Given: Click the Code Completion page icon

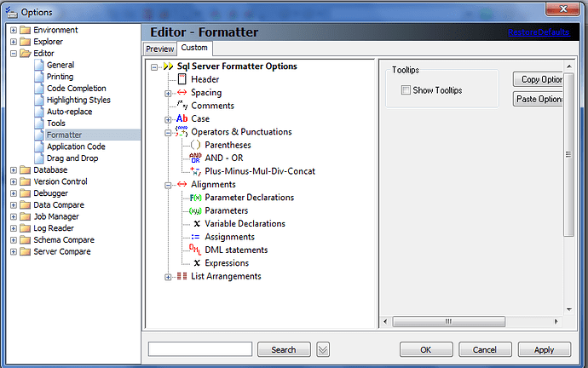Looking at the screenshot, I should click(x=39, y=89).
